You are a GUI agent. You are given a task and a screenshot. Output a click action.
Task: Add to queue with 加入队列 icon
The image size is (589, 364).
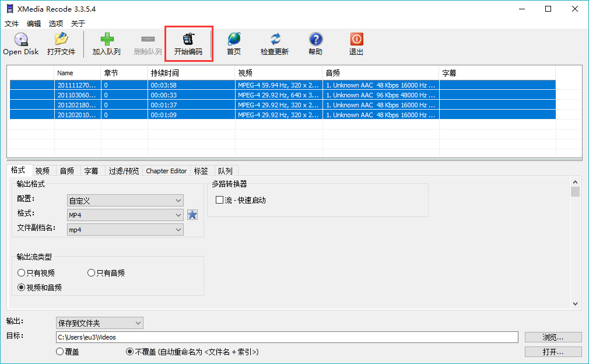click(107, 44)
